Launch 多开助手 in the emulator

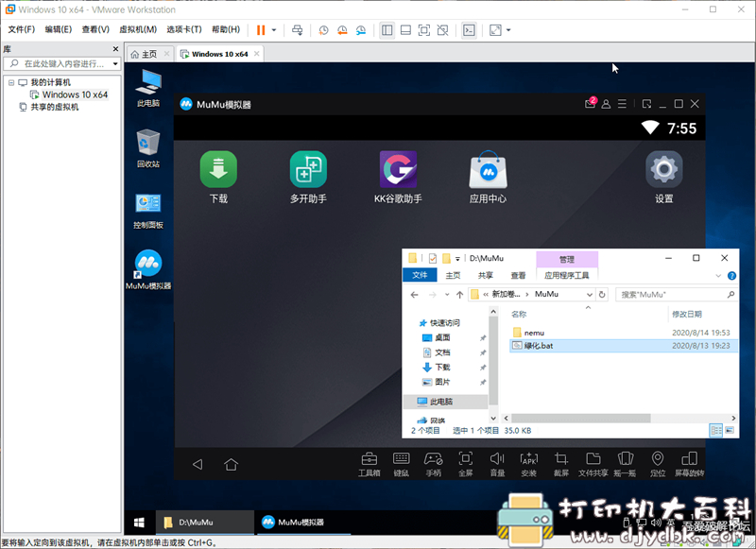[x=308, y=170]
